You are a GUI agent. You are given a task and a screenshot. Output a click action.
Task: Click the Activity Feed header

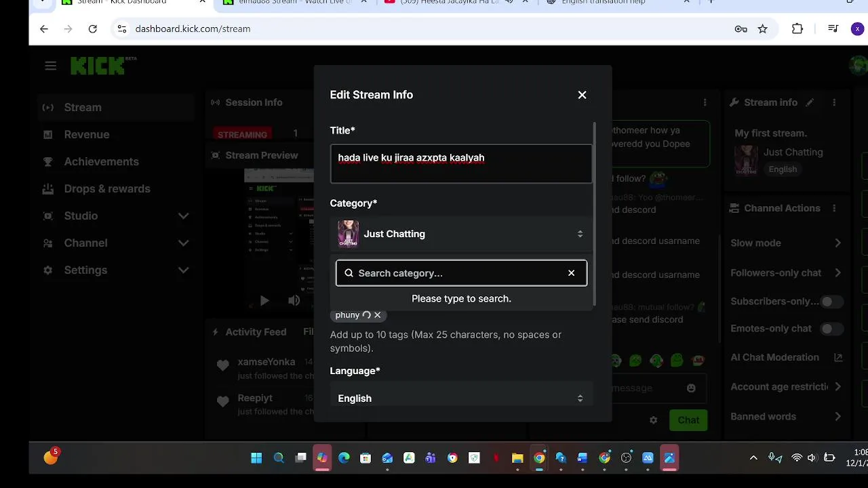coord(256,332)
